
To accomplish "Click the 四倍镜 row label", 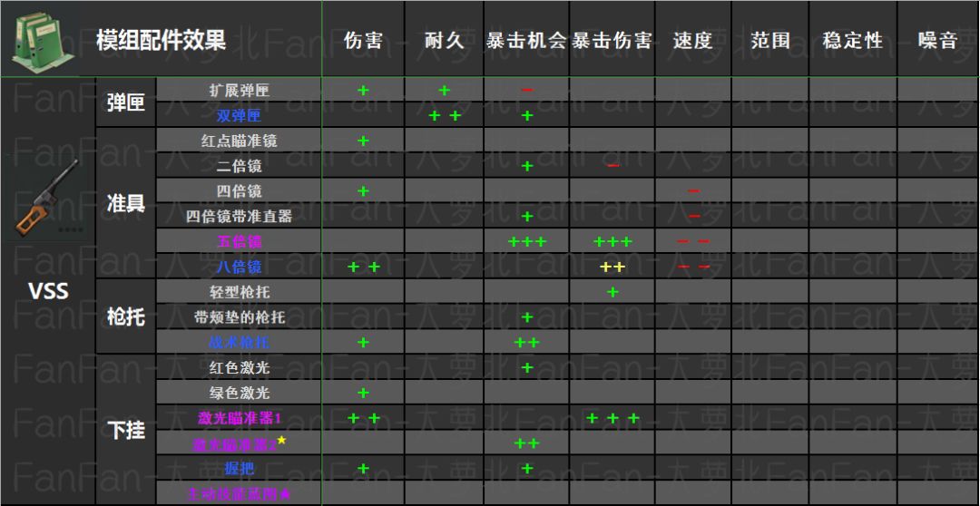I will 240,191.
